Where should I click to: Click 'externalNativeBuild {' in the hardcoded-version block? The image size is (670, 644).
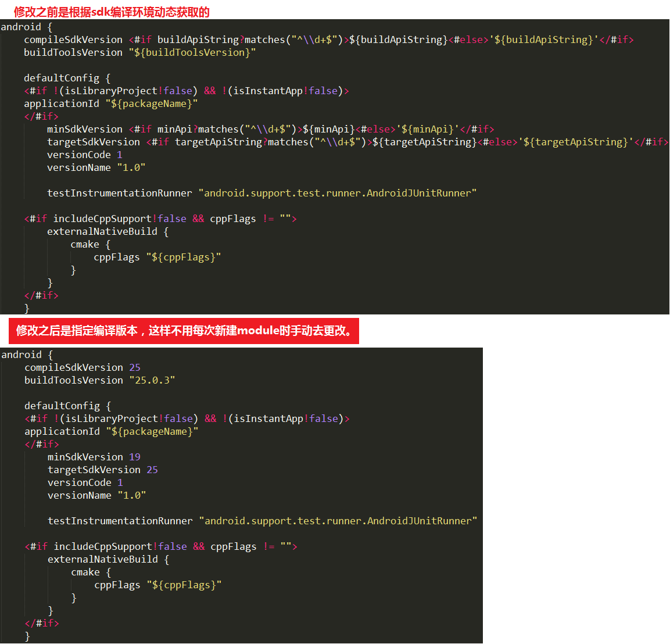tap(109, 559)
